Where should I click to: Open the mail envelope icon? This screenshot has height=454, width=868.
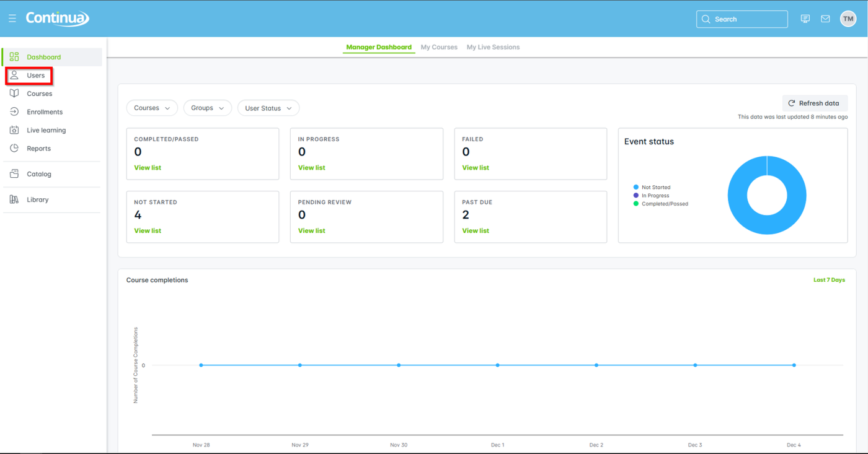pos(825,19)
